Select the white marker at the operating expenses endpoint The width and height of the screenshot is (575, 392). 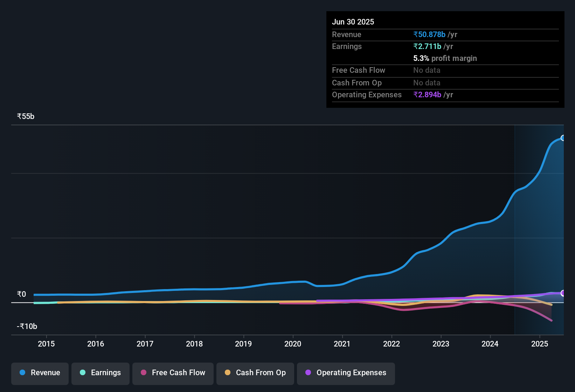pyautogui.click(x=563, y=293)
